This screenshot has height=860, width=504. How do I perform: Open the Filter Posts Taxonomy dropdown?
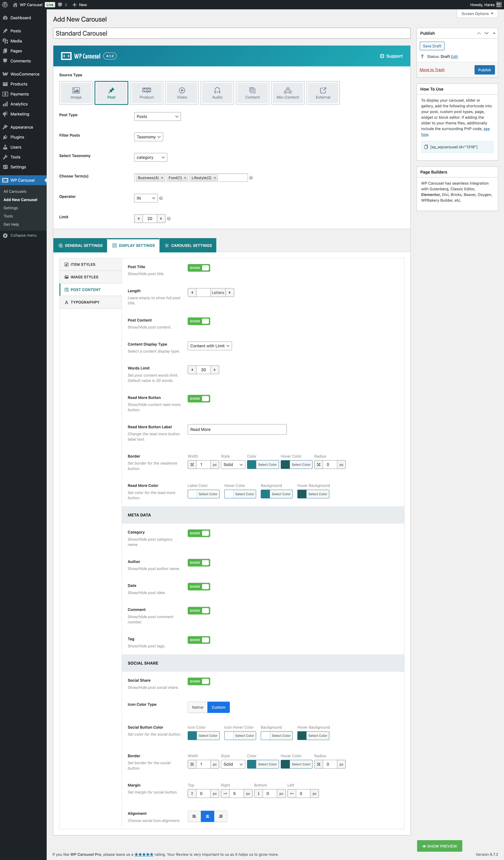point(148,137)
